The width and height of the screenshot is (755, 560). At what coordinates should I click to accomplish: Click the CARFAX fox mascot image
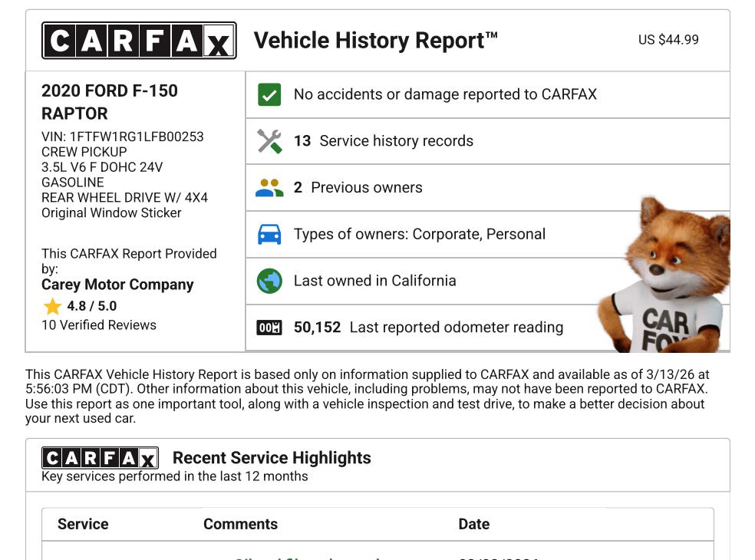point(668,280)
